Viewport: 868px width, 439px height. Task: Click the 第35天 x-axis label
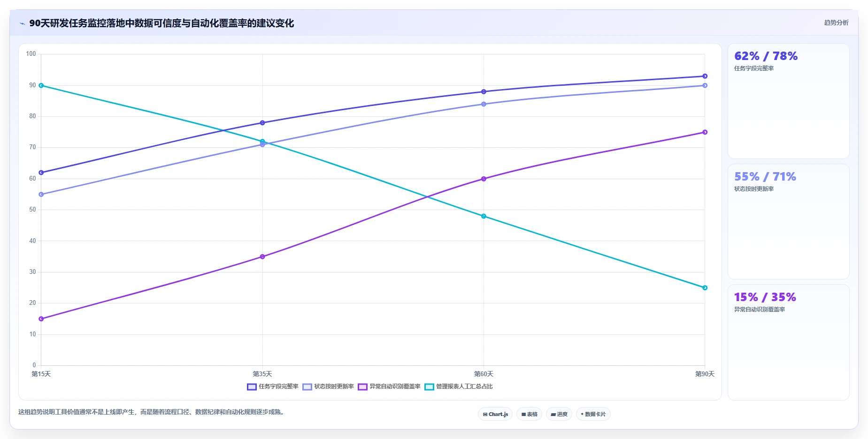[262, 374]
